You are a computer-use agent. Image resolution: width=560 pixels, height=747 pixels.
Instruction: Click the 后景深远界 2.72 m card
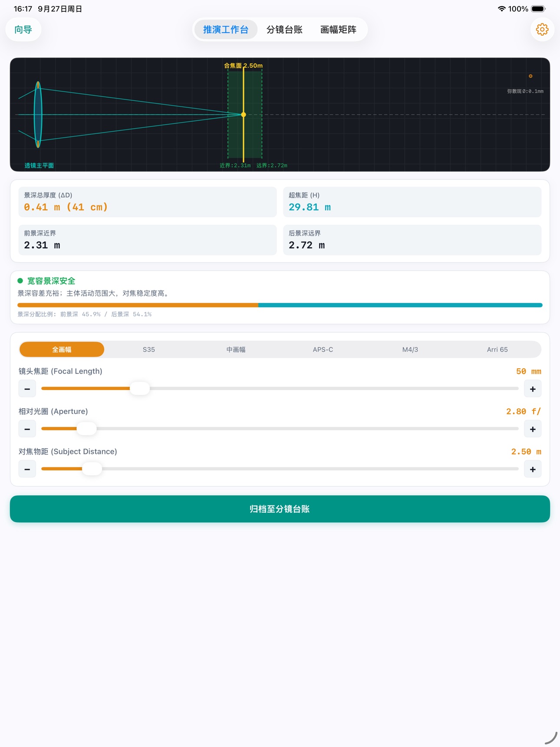coord(412,240)
